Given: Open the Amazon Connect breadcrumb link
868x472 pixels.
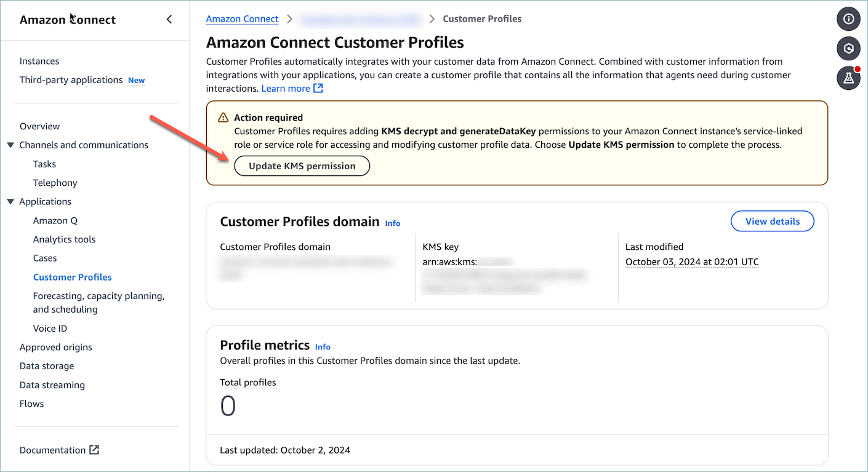Looking at the screenshot, I should (x=242, y=18).
